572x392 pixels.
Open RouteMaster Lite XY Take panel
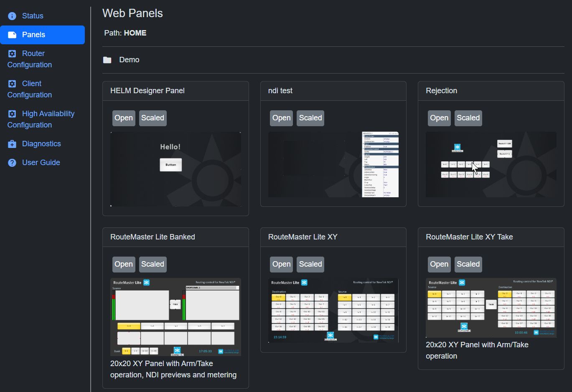click(x=439, y=264)
